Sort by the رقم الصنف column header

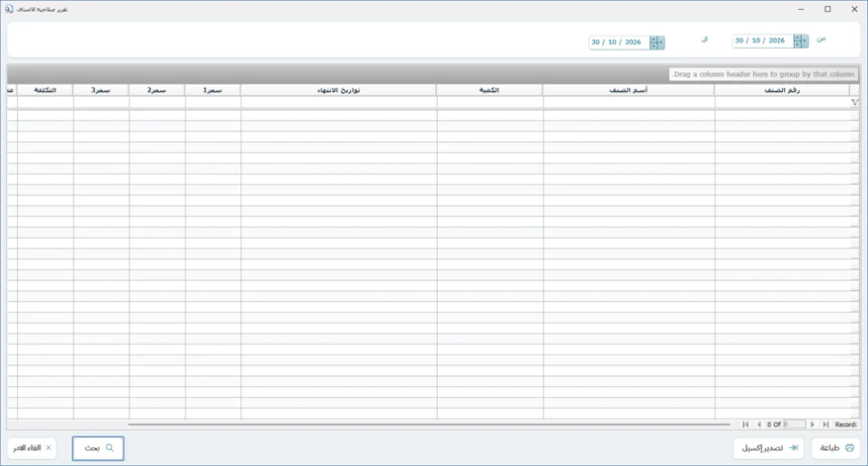(781, 90)
